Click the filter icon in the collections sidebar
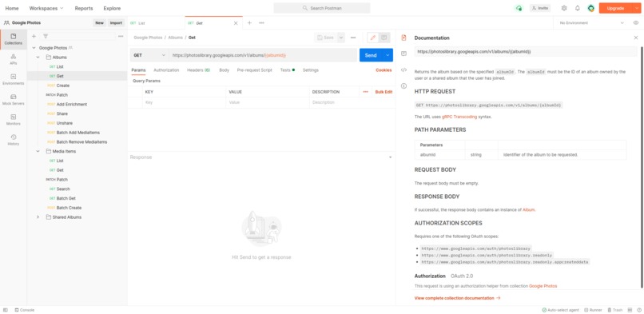This screenshot has height=314, width=644. [46, 36]
